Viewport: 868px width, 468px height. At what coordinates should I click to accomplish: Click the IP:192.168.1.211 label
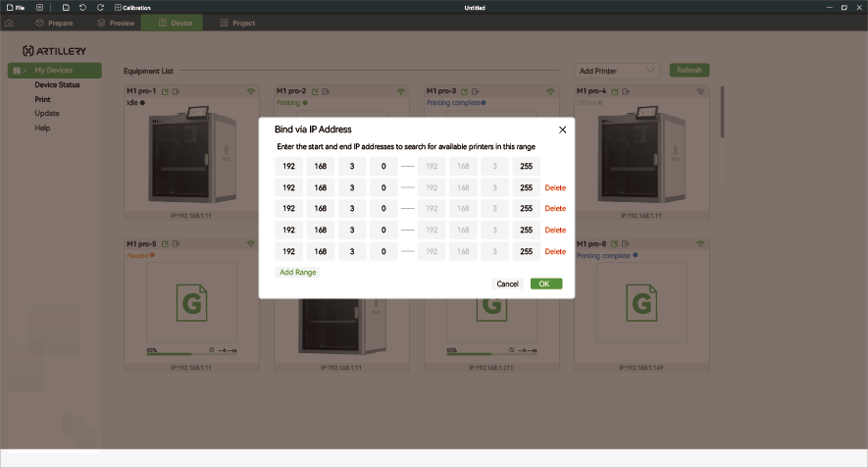(491, 368)
